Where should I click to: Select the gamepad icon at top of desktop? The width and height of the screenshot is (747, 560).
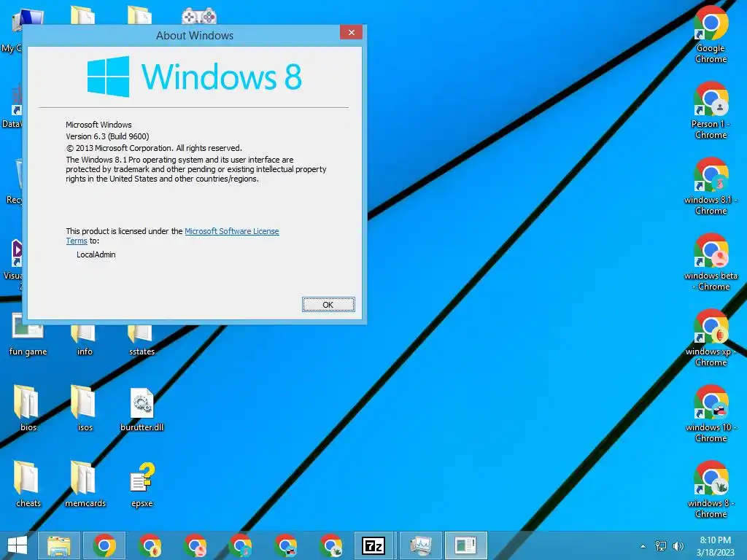(199, 16)
